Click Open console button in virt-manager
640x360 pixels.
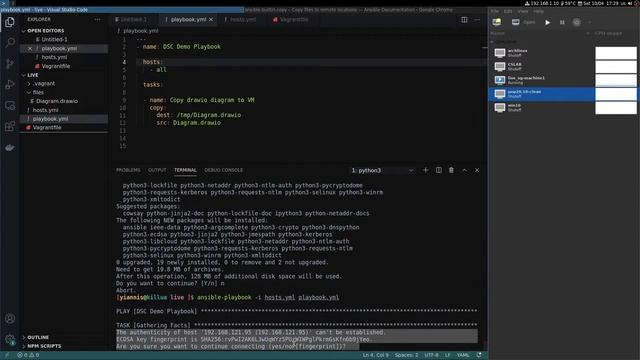524,22
